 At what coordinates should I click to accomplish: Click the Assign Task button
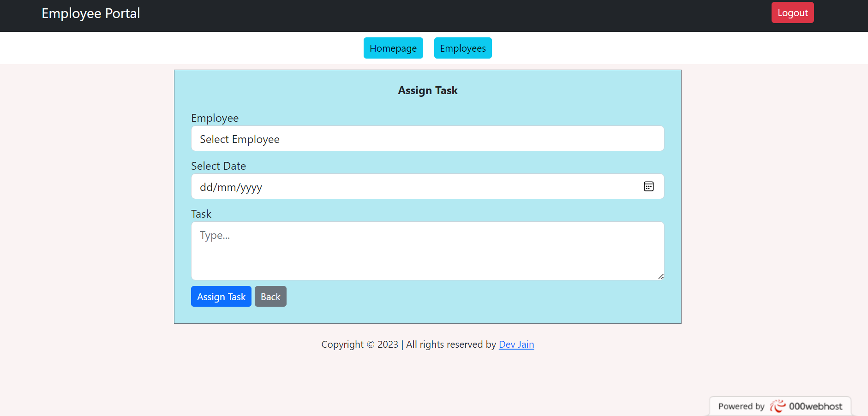pyautogui.click(x=221, y=296)
